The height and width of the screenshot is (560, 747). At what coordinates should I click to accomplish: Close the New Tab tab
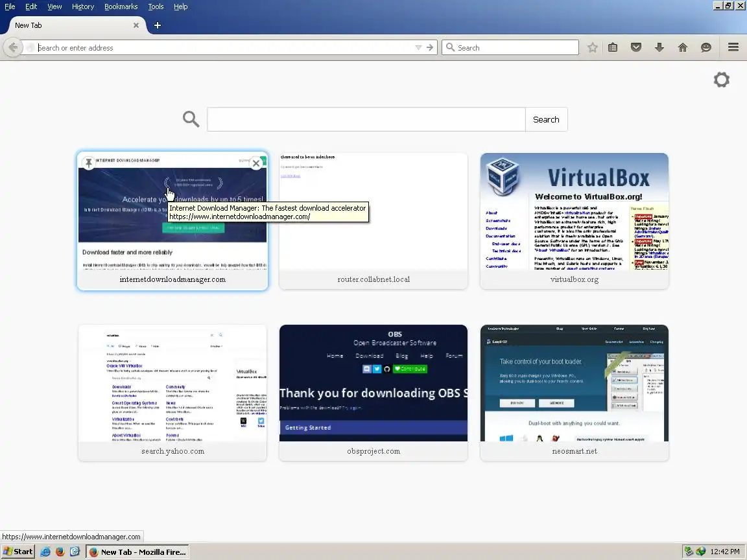pyautogui.click(x=136, y=25)
